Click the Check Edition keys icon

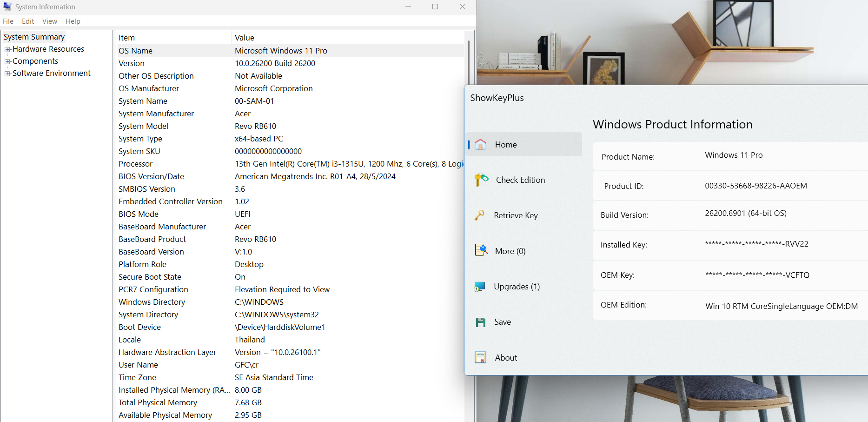coord(481,180)
